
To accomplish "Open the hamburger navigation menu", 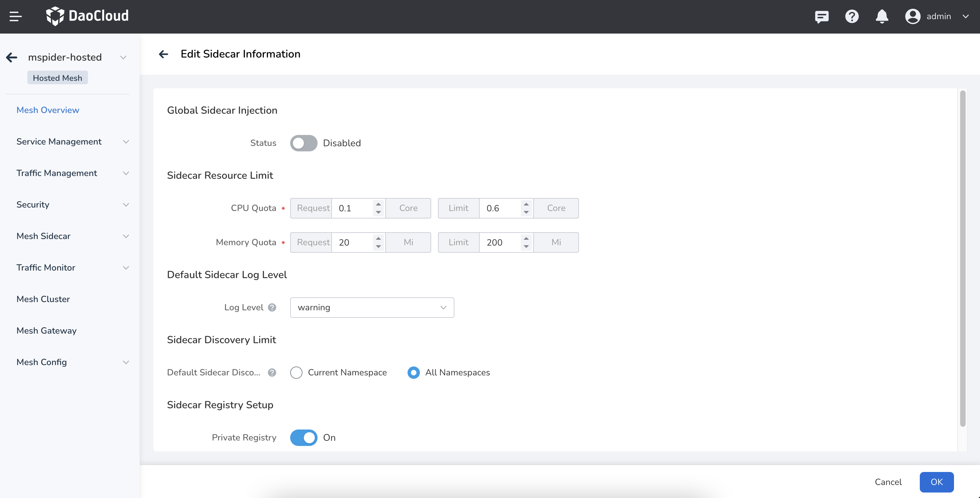I will [x=16, y=16].
